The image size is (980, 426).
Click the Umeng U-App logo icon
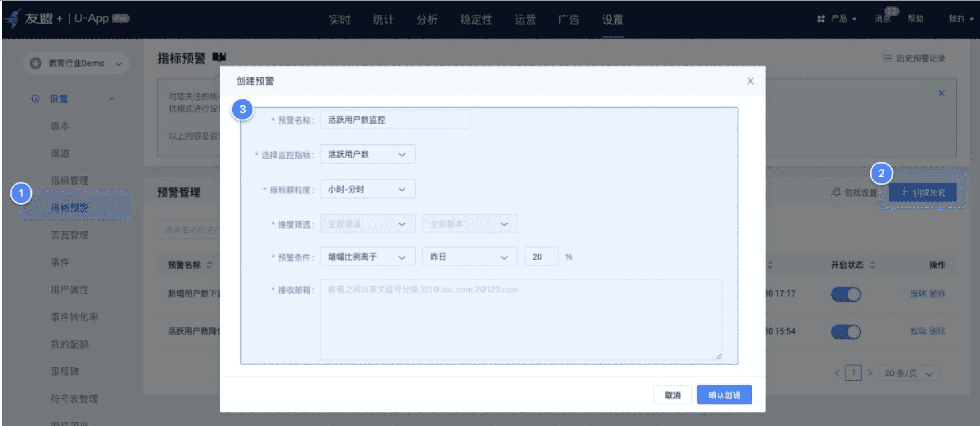tap(12, 18)
